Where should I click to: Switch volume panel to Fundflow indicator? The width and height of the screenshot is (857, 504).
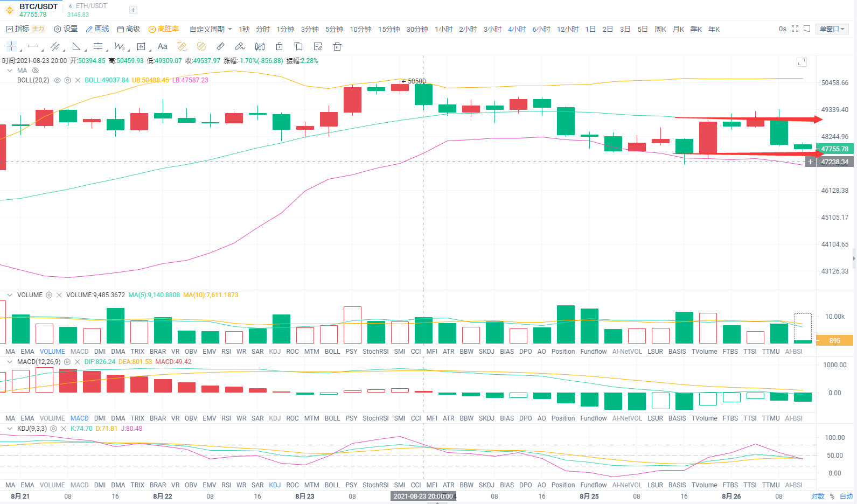coord(594,352)
